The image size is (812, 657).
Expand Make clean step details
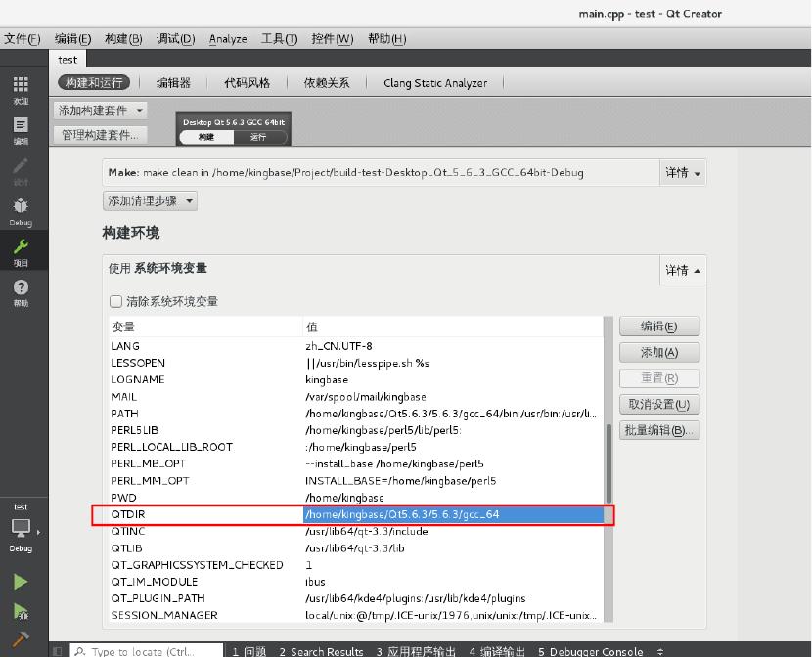tap(683, 173)
